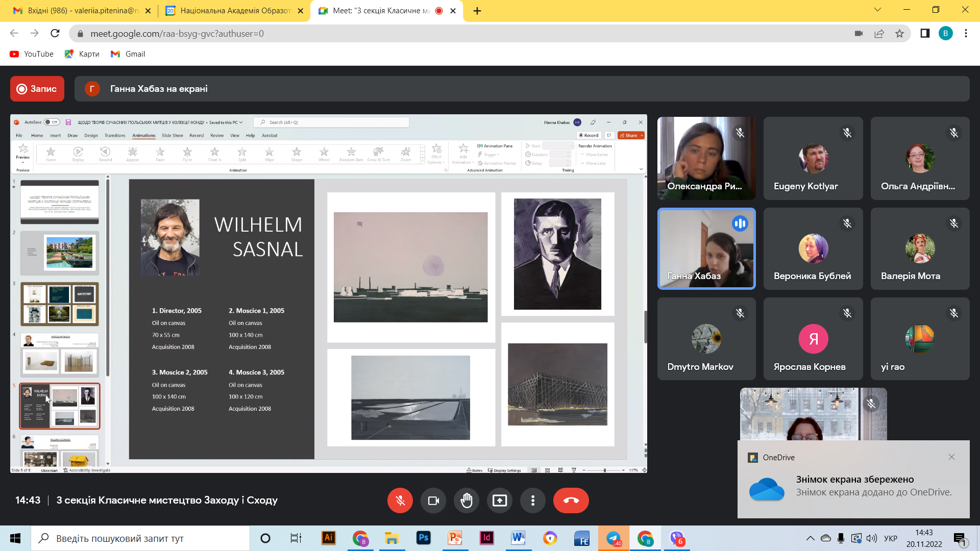
Task: Select the None animation effect
Action: (x=51, y=154)
